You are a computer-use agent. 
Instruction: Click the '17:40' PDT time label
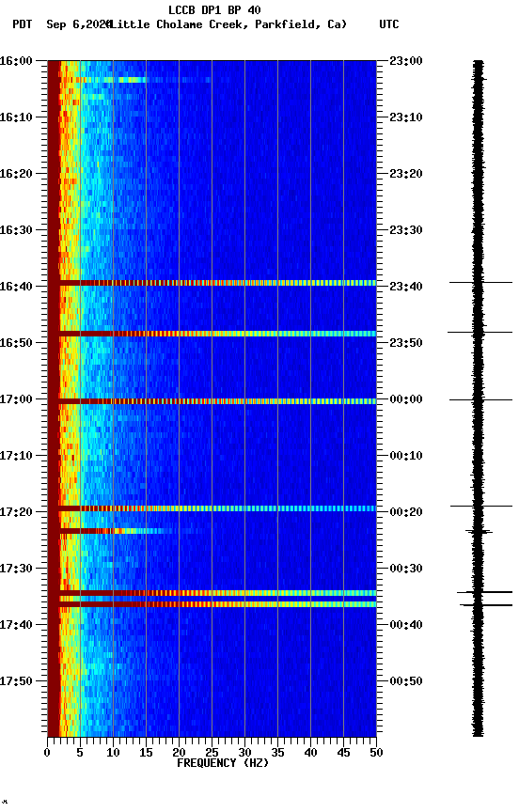point(16,626)
